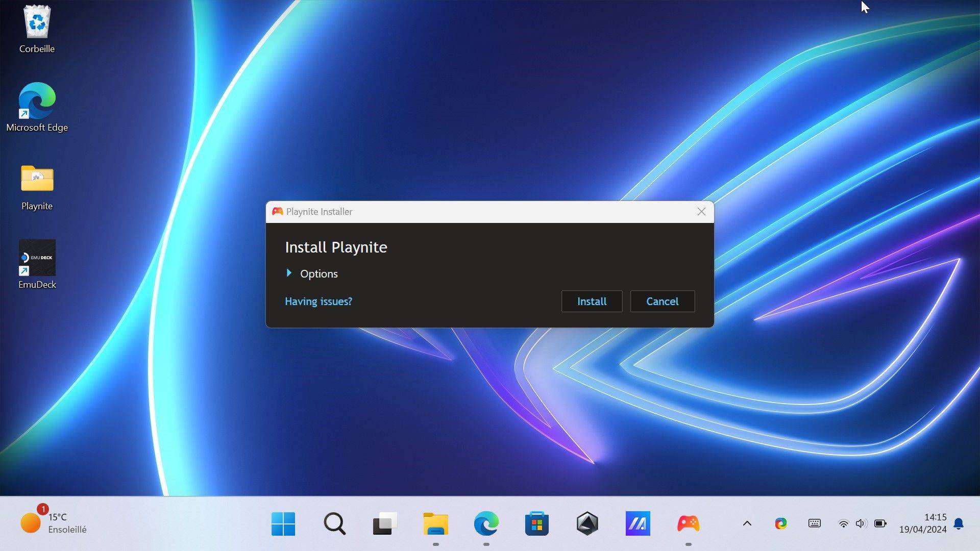980x551 pixels.
Task: Expand the Options disclosure triangle
Action: point(289,273)
